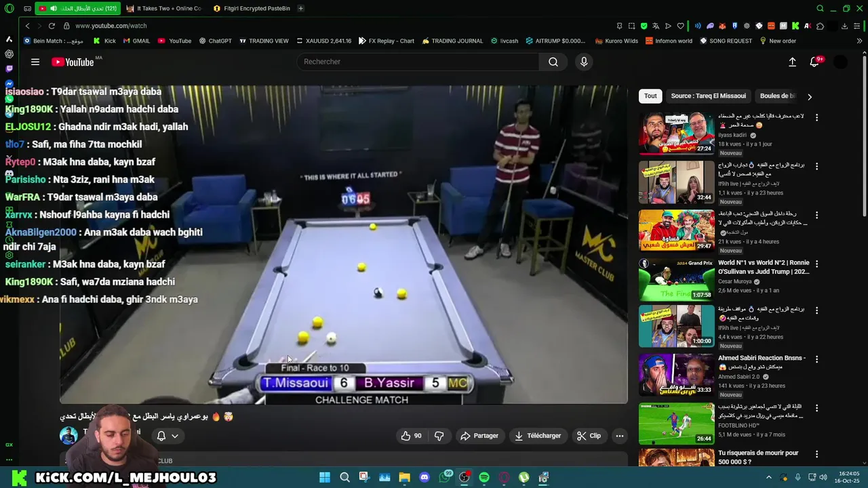Open browser search in the title bar

point(820,8)
